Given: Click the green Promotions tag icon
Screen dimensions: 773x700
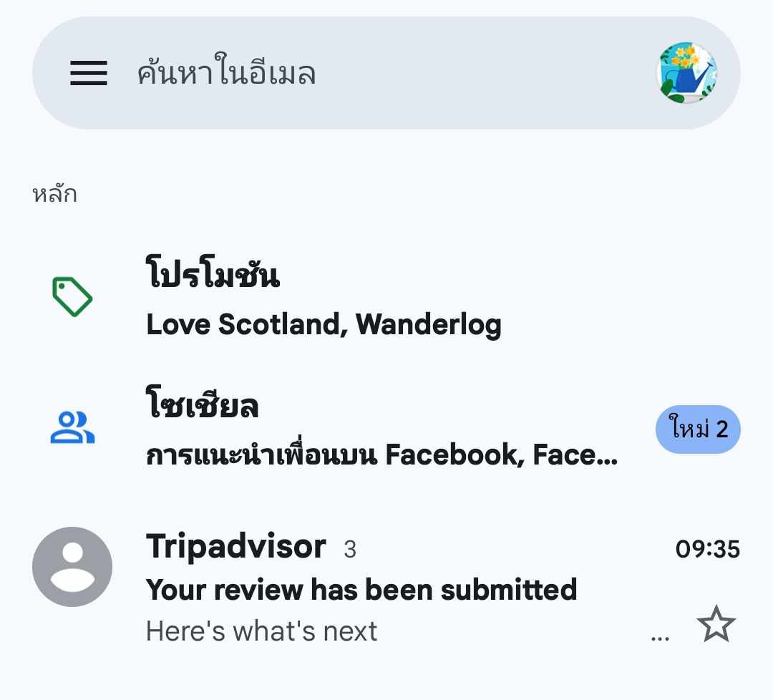Looking at the screenshot, I should pyautogui.click(x=72, y=297).
